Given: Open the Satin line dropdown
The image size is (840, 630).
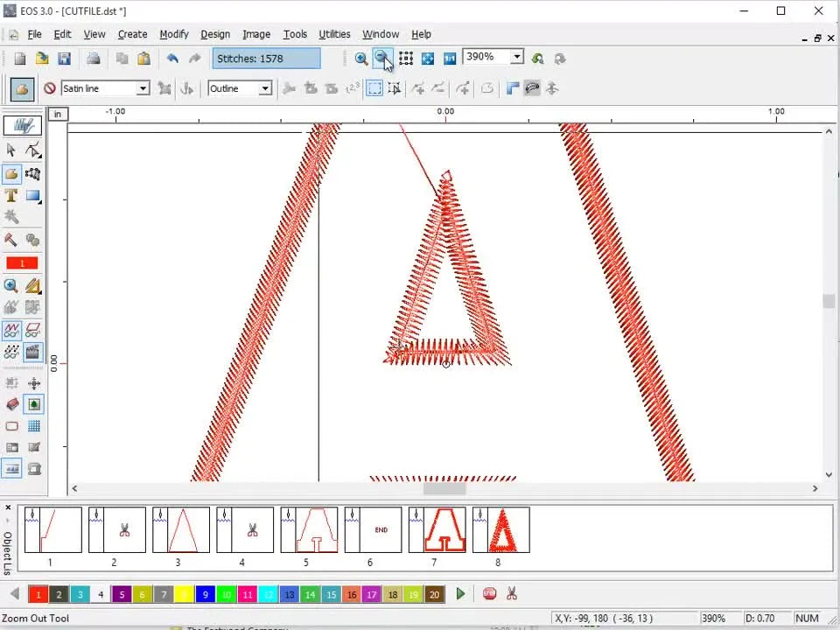Looking at the screenshot, I should point(143,88).
